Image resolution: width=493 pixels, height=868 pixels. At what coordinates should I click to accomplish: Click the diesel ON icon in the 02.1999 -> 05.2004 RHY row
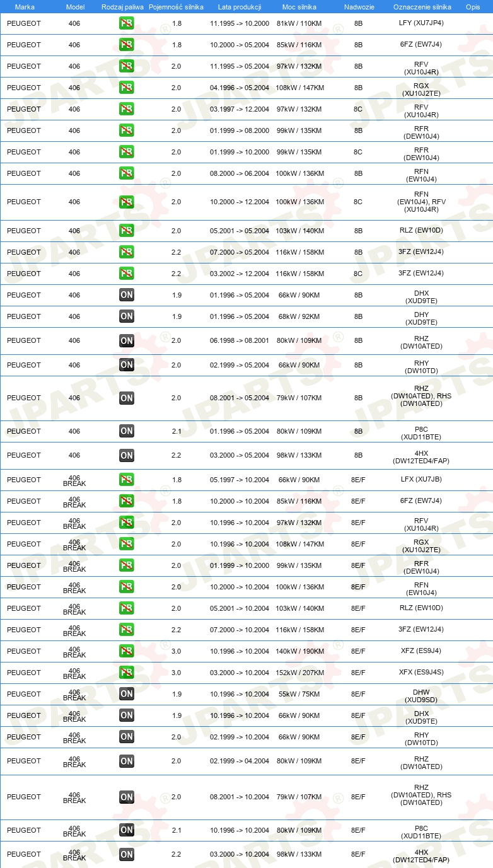(126, 365)
